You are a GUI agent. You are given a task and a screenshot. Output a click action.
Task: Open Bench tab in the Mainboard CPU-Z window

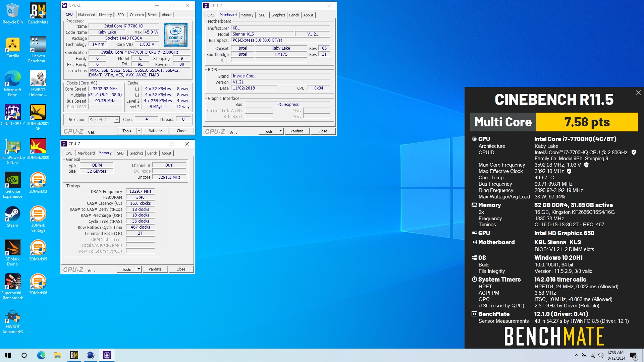tap(294, 15)
